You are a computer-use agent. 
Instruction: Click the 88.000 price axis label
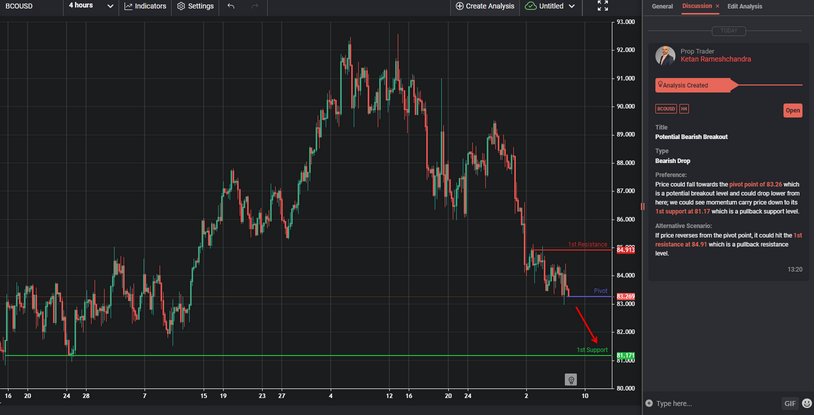click(626, 162)
